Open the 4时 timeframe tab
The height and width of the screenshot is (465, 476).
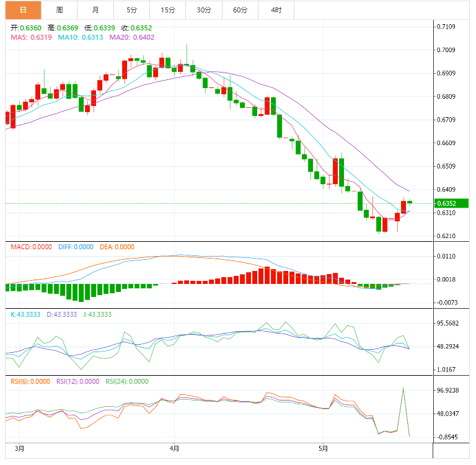pos(276,10)
